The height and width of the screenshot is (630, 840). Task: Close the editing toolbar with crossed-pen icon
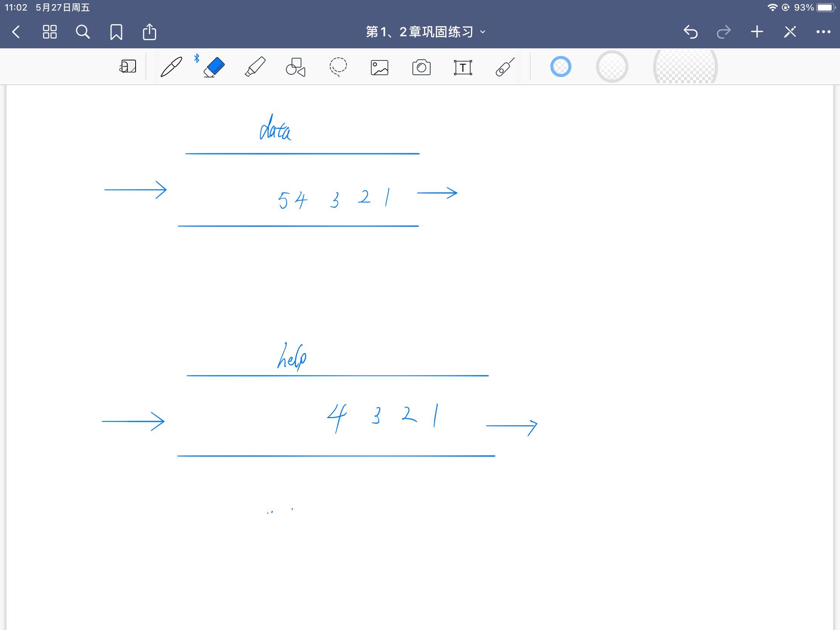coord(790,32)
